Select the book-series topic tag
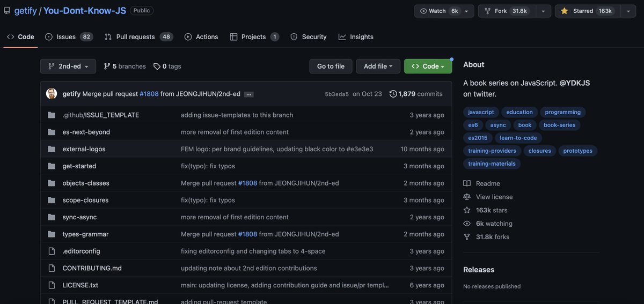Image resolution: width=644 pixels, height=304 pixels. [x=560, y=125]
